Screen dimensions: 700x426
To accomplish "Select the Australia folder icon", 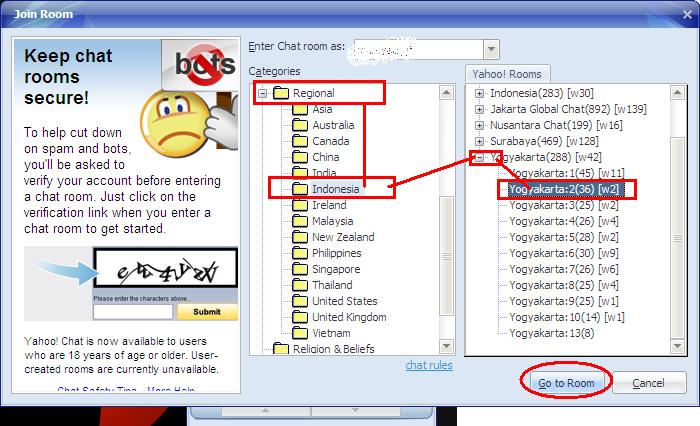I will [300, 125].
